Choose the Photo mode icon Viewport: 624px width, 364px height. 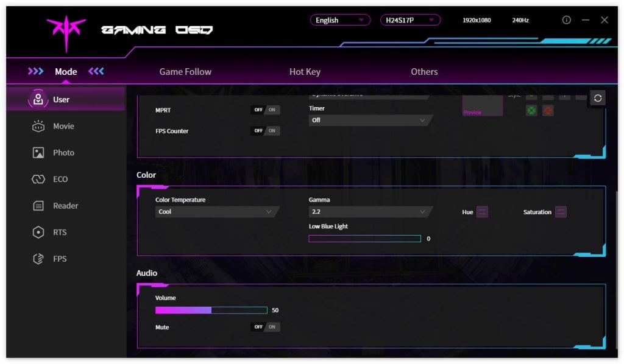(38, 153)
